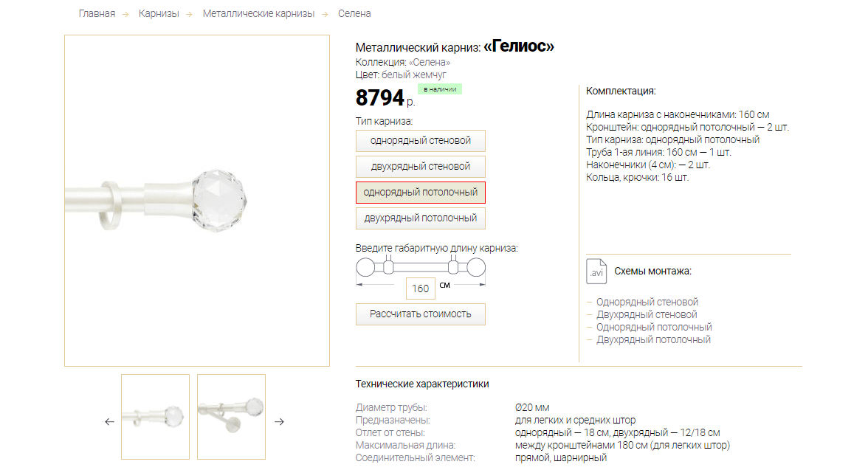Image resolution: width=868 pixels, height=470 pixels.
Task: Choose двухрядный потолочный cornice type
Action: (421, 218)
